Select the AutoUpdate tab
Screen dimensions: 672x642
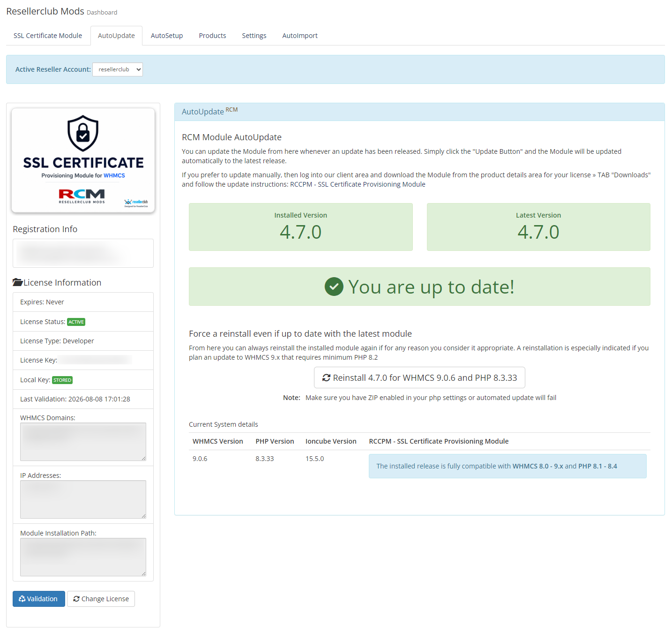click(x=116, y=36)
